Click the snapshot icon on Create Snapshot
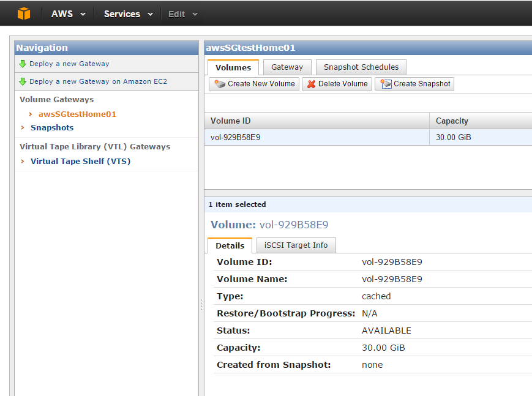The width and height of the screenshot is (532, 396). point(386,84)
